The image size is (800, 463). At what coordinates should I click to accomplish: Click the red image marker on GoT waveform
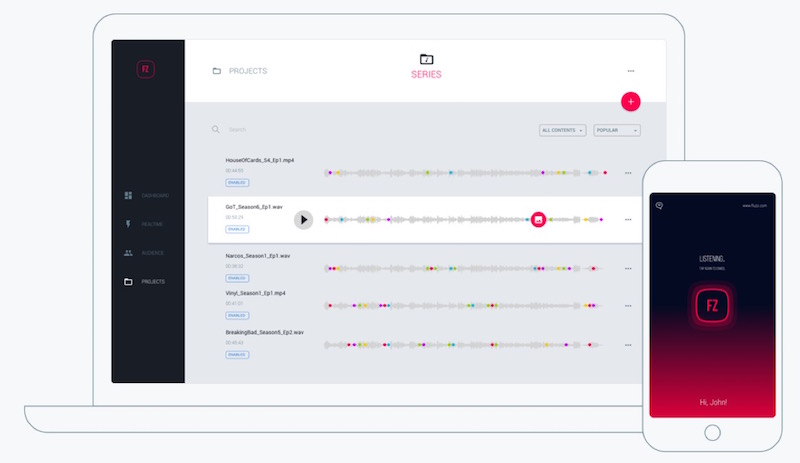click(x=538, y=220)
